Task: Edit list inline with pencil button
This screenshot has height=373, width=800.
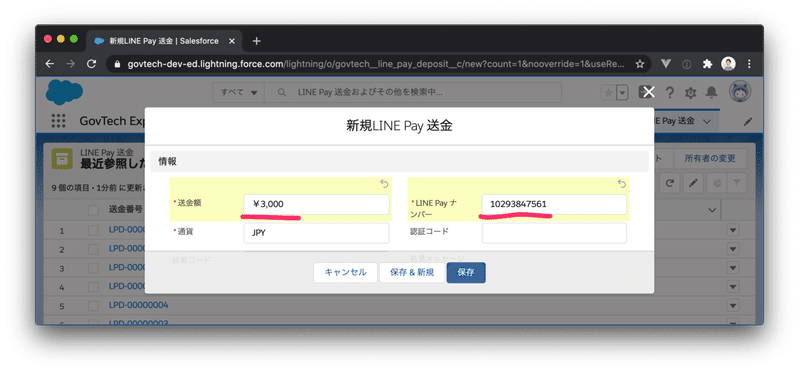Action: tap(693, 183)
